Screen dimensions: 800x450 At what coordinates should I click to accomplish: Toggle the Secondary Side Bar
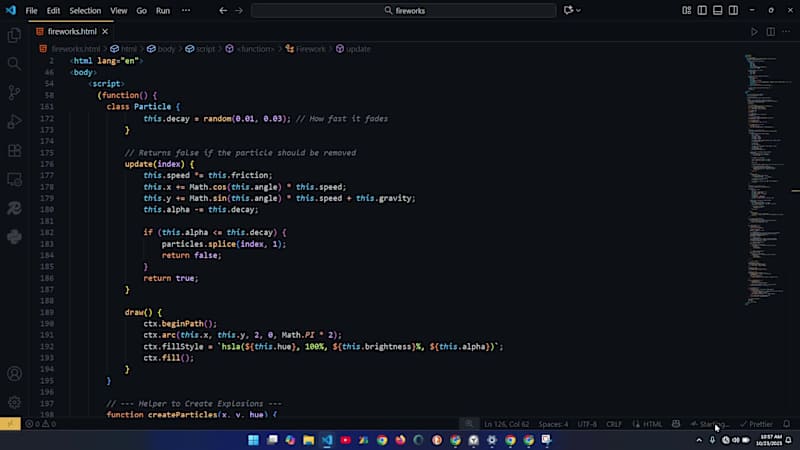pyautogui.click(x=733, y=10)
